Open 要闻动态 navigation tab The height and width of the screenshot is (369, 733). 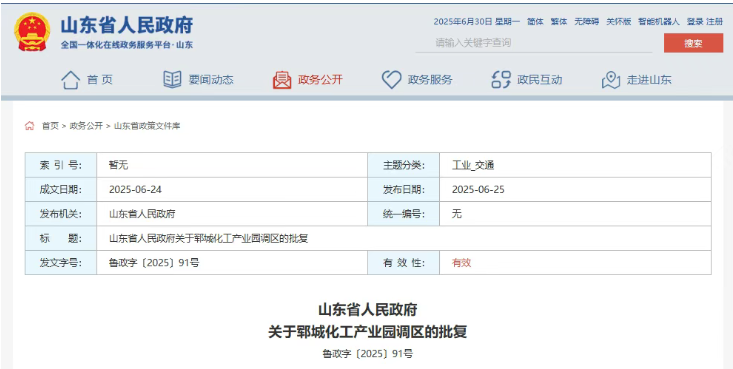211,80
